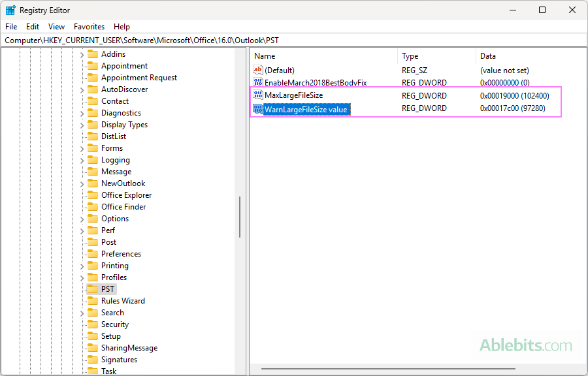Click the Appointment folder icon
588x376 pixels.
pos(93,66)
